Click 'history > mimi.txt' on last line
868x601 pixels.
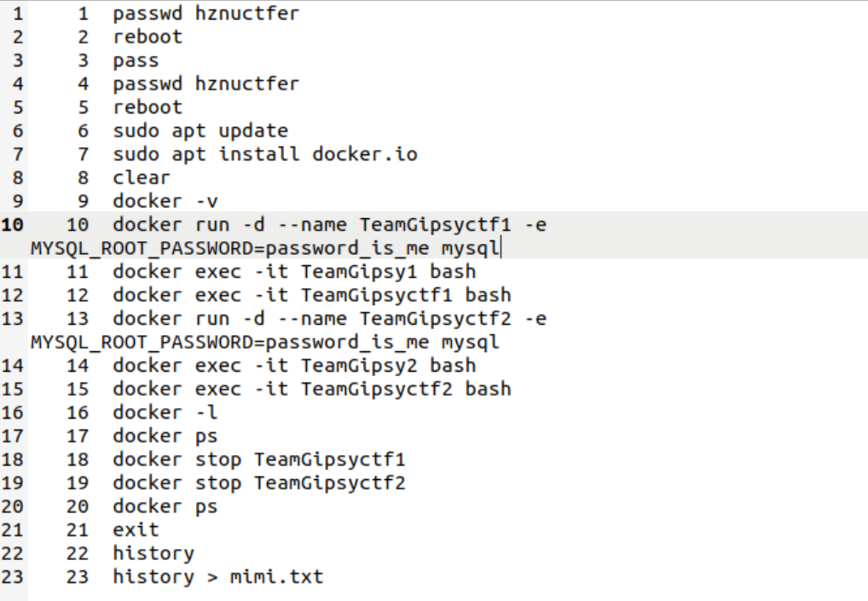pos(218,577)
